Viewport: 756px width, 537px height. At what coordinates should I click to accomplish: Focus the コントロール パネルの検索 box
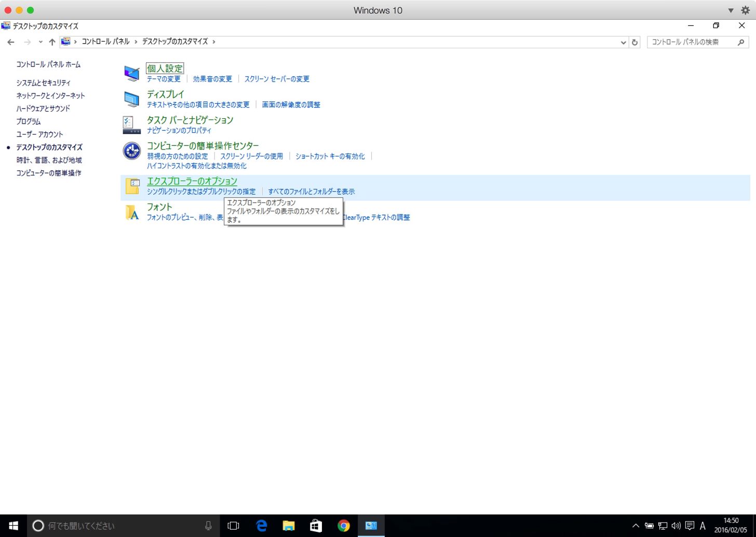[693, 42]
